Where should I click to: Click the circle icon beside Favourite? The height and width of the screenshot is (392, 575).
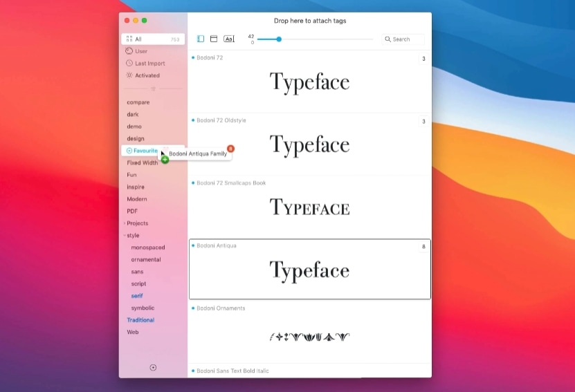coord(129,151)
